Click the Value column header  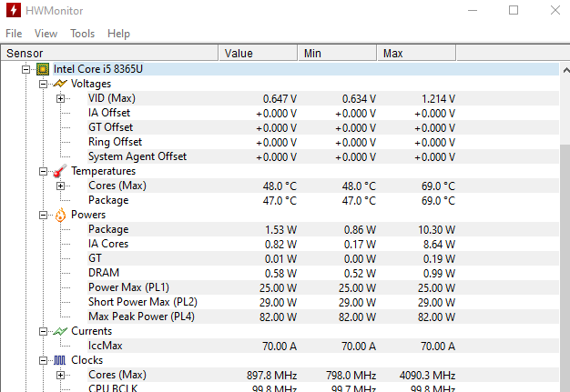(258, 53)
